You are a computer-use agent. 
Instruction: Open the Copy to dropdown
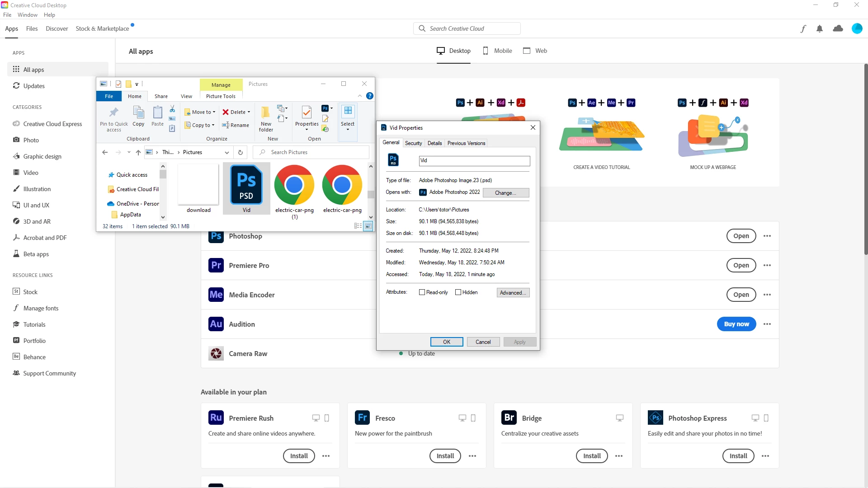[x=213, y=125]
